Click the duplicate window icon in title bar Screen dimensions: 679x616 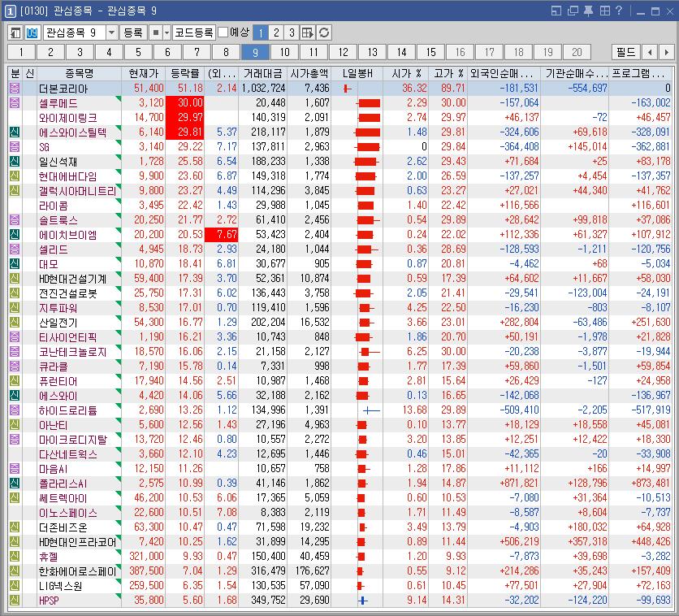(x=573, y=11)
